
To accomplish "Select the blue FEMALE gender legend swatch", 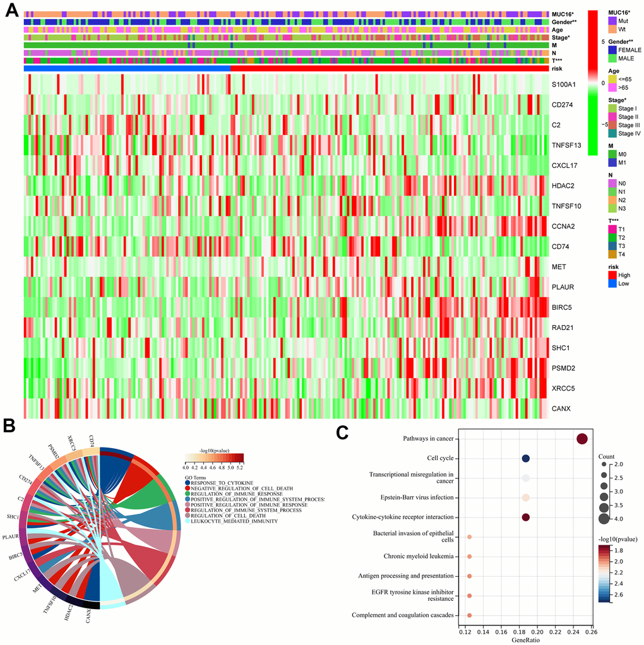I will click(612, 49).
